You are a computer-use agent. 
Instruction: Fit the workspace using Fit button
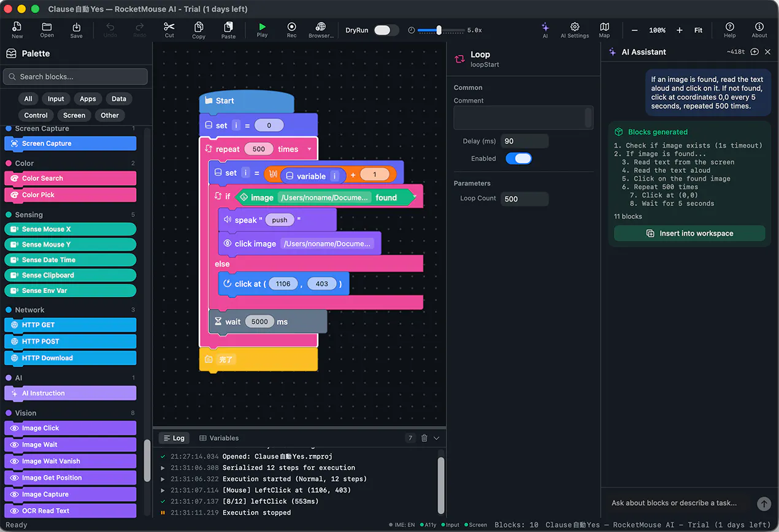(698, 30)
